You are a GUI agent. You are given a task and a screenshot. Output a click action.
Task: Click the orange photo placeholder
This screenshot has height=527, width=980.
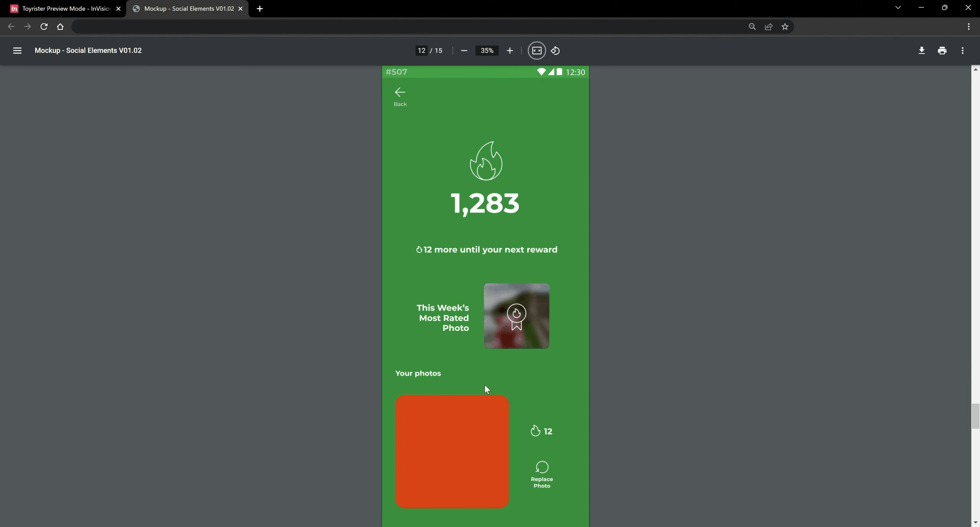click(452, 452)
